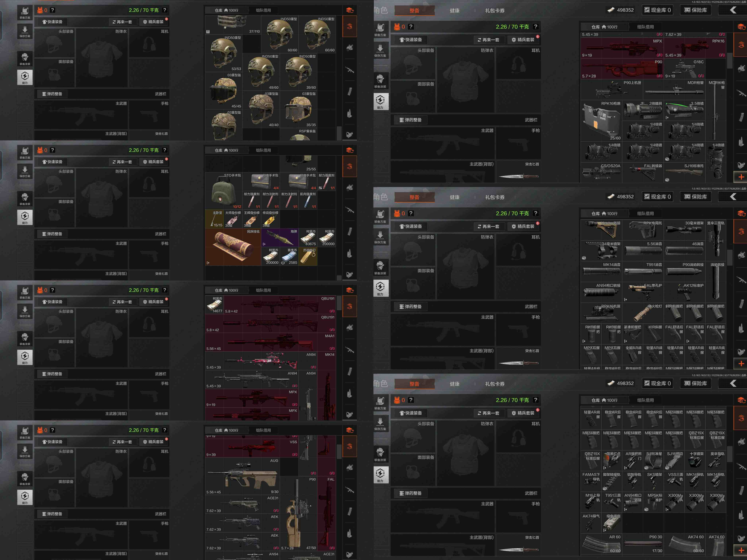This screenshot has height=560, width=747.
Task: Click the orange plus button beside AK74 60 magazines
Action: [741, 550]
